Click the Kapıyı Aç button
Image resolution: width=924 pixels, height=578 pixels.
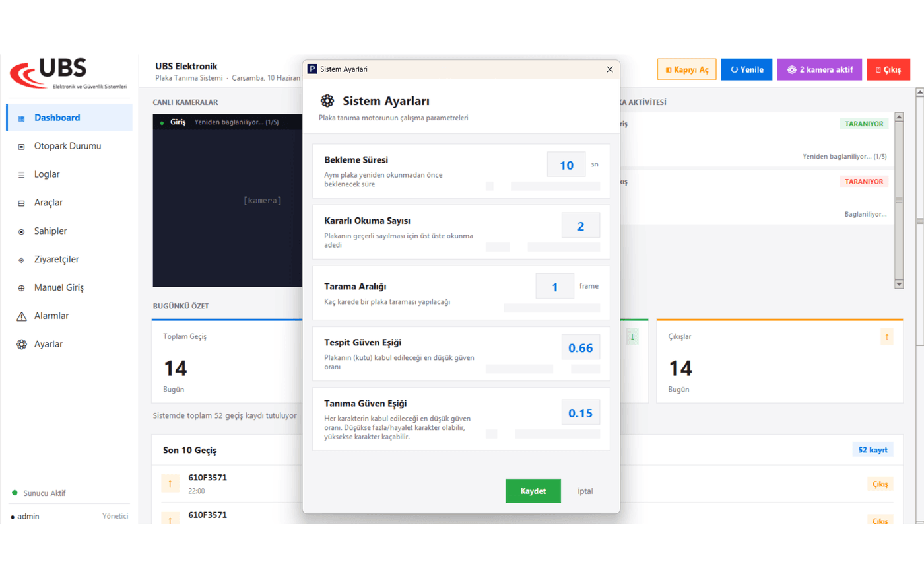pos(686,69)
